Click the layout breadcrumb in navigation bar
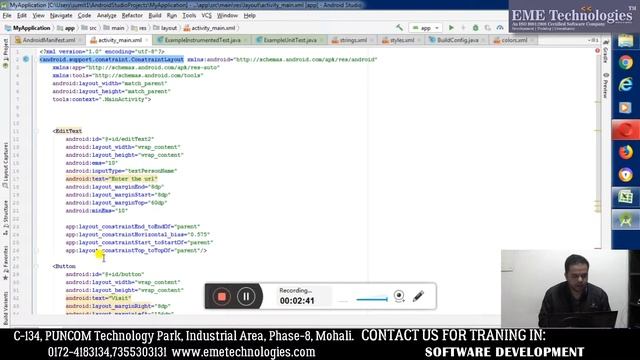The height and width of the screenshot is (360, 640). (165, 28)
